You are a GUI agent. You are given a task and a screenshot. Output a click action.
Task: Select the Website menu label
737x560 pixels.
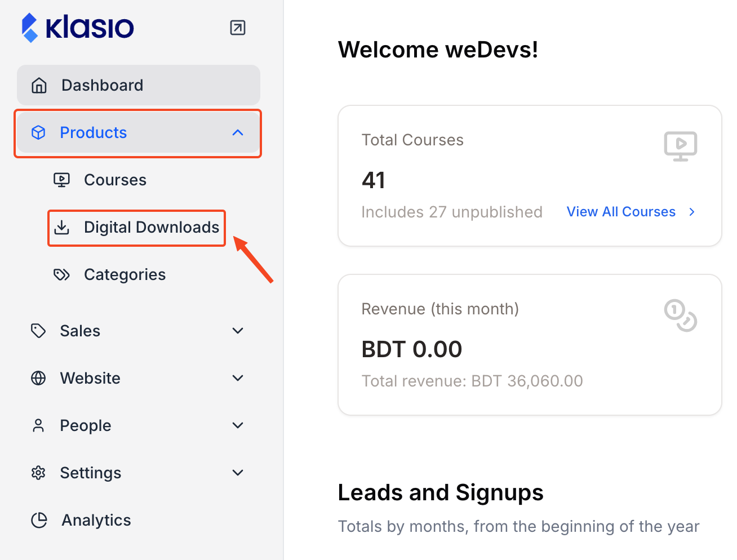tap(90, 378)
